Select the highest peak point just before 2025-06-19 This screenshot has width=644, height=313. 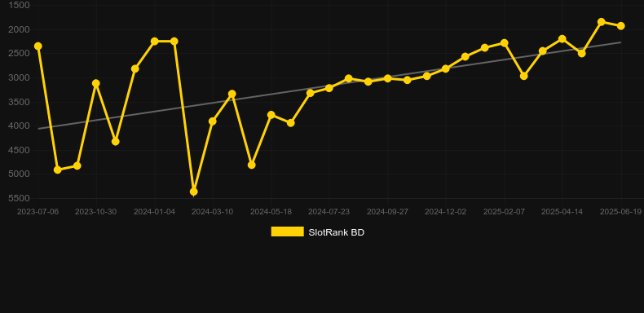602,22
